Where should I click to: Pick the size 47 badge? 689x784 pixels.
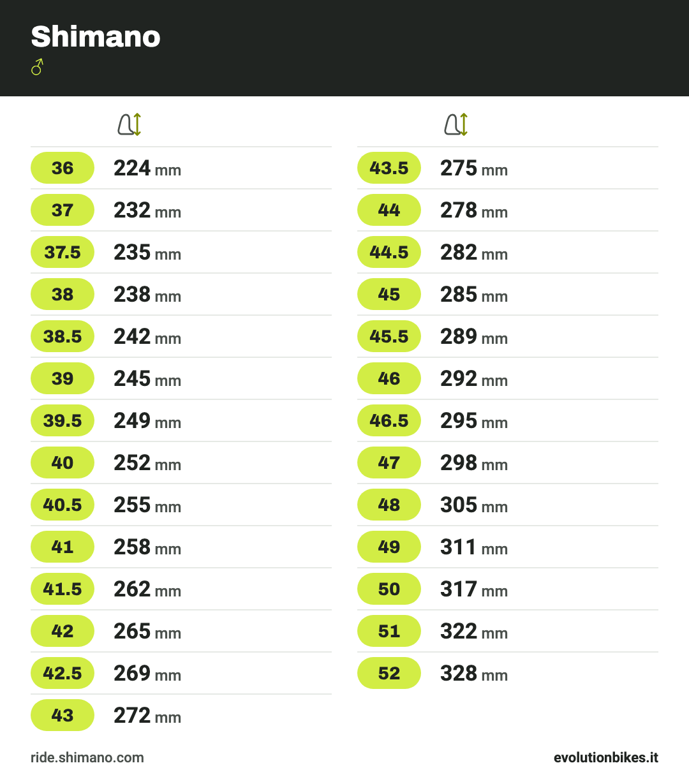[389, 462]
